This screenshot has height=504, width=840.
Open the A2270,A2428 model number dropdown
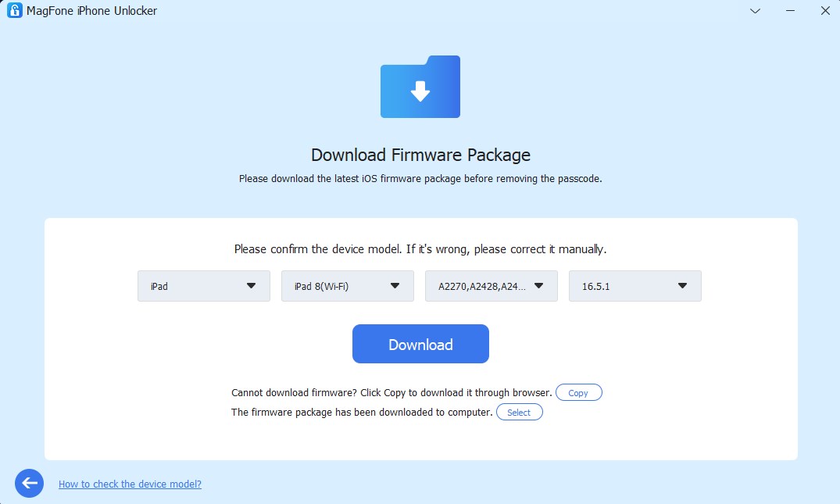tap(491, 286)
